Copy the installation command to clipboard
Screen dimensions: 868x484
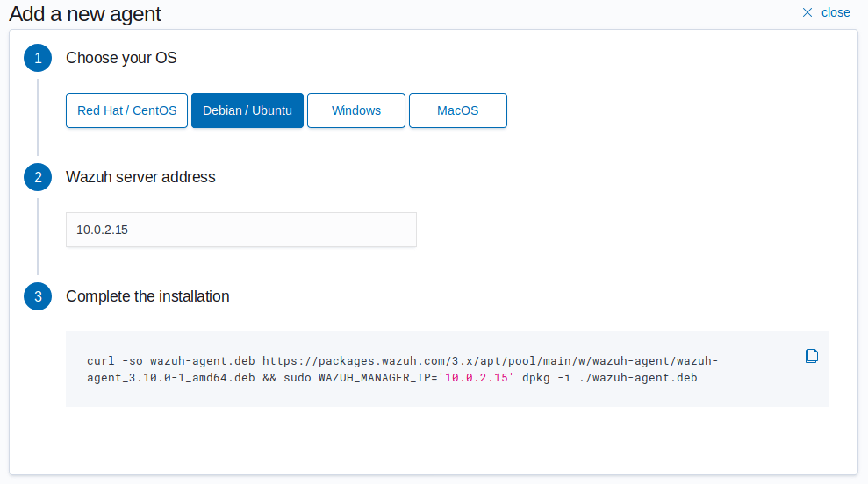(812, 356)
